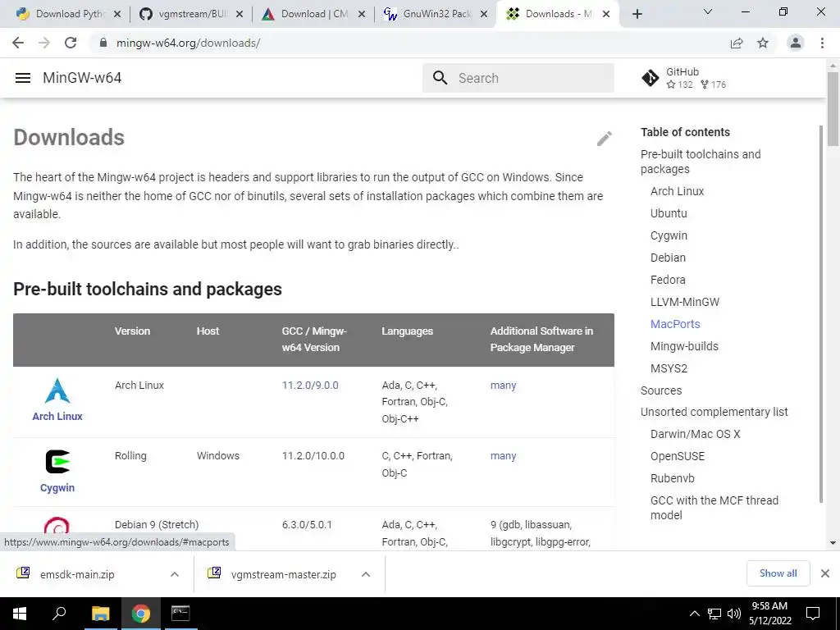Click the search magnifier icon
840x630 pixels.
click(440, 78)
